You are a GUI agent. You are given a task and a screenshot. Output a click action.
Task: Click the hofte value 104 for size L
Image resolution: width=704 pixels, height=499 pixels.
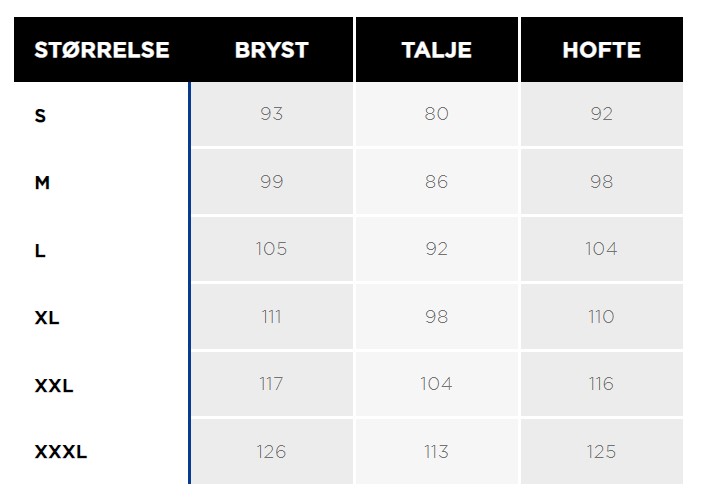point(601,249)
